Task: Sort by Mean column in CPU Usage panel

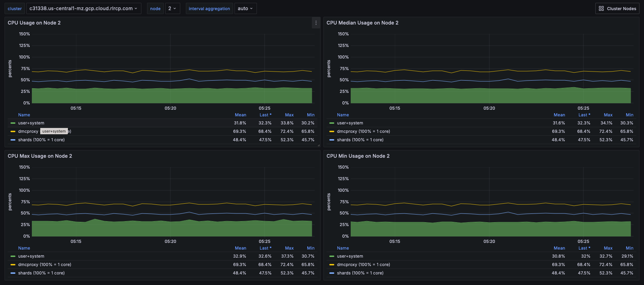Action: 240,115
